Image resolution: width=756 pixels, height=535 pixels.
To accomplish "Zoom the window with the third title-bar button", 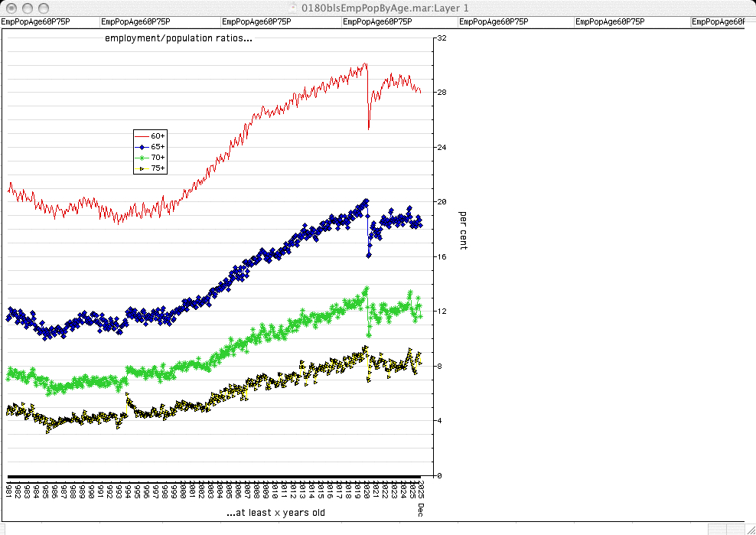I will 43,8.
